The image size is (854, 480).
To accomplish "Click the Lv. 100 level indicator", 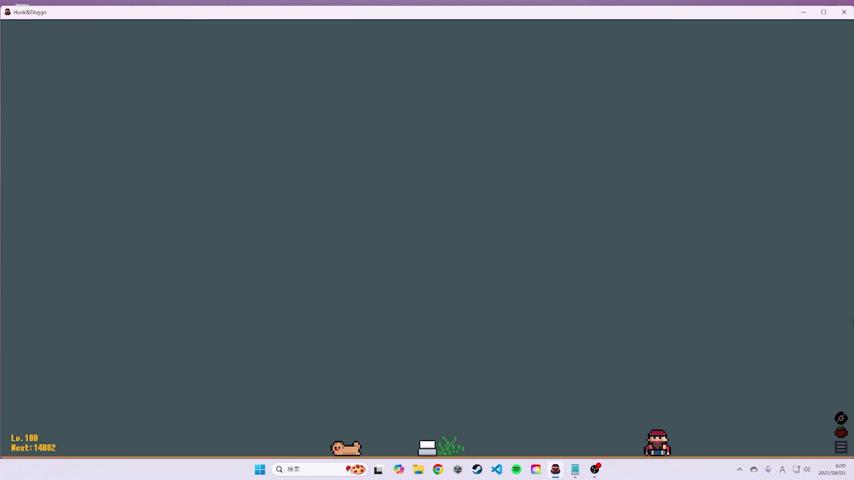I will pos(24,438).
